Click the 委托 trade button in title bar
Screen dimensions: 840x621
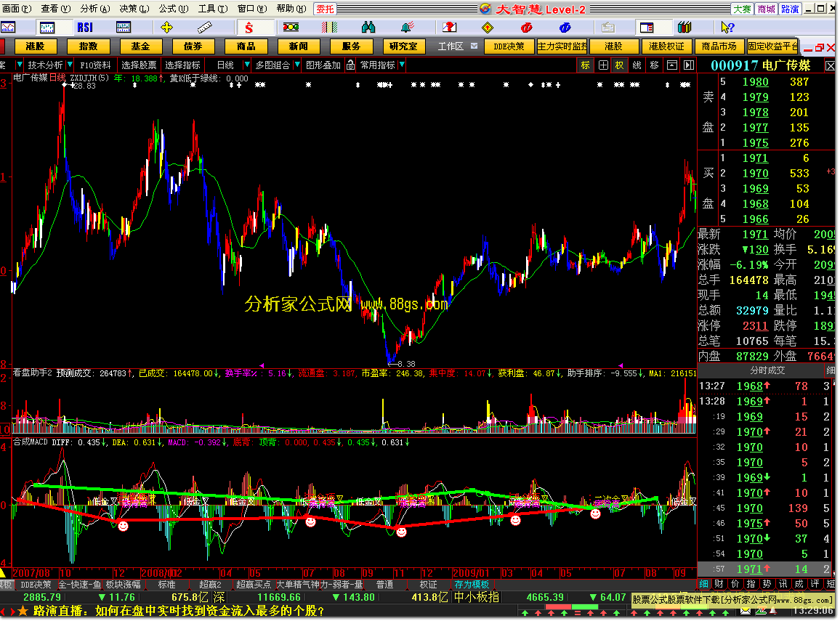(x=325, y=9)
